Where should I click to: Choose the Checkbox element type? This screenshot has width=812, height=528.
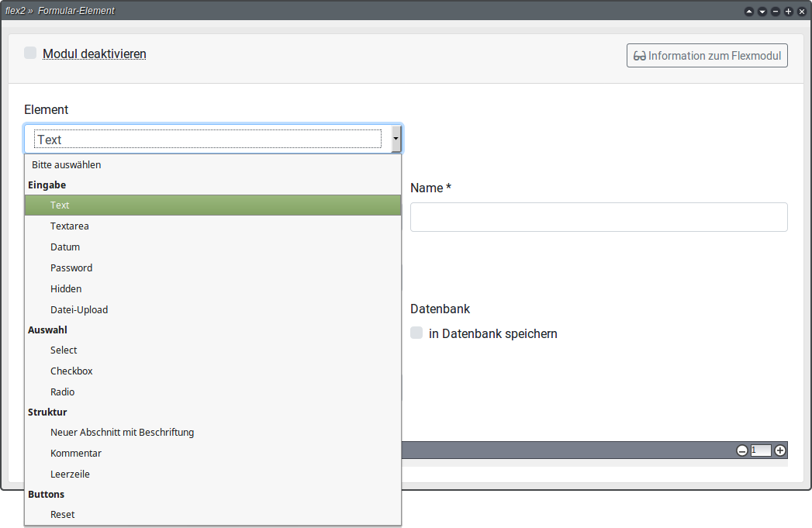(x=71, y=371)
